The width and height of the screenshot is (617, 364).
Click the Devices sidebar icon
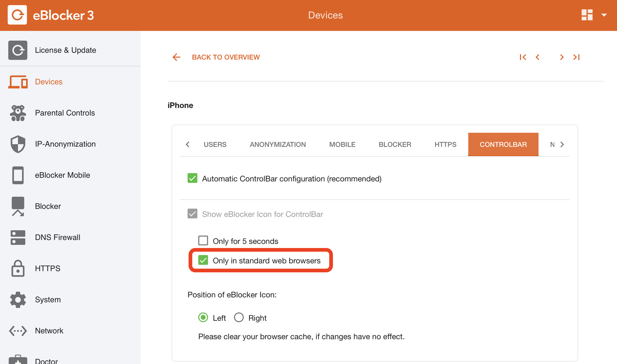click(18, 82)
